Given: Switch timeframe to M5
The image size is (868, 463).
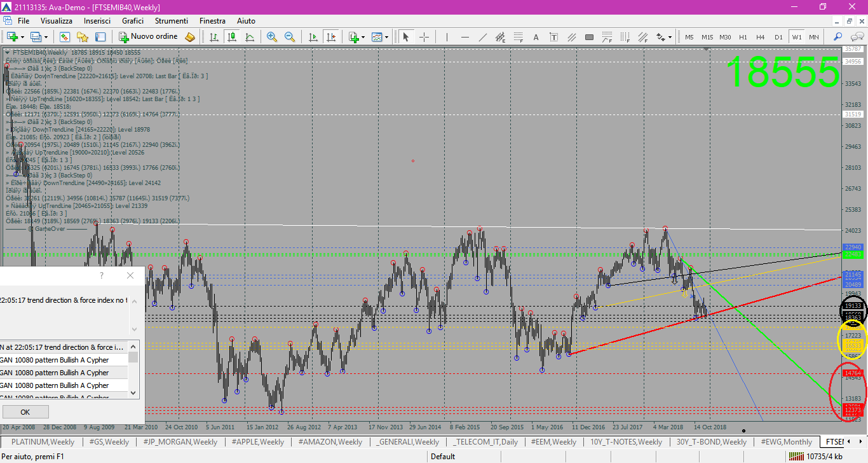Looking at the screenshot, I should [x=689, y=37].
